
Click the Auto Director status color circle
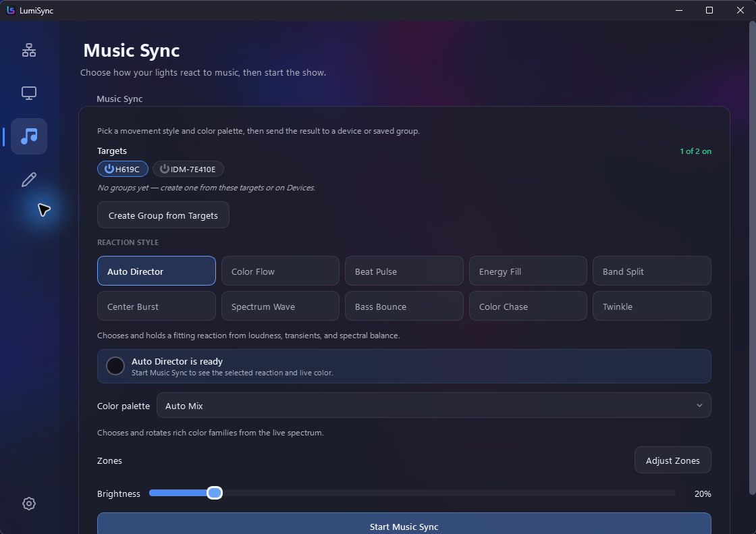pos(115,366)
